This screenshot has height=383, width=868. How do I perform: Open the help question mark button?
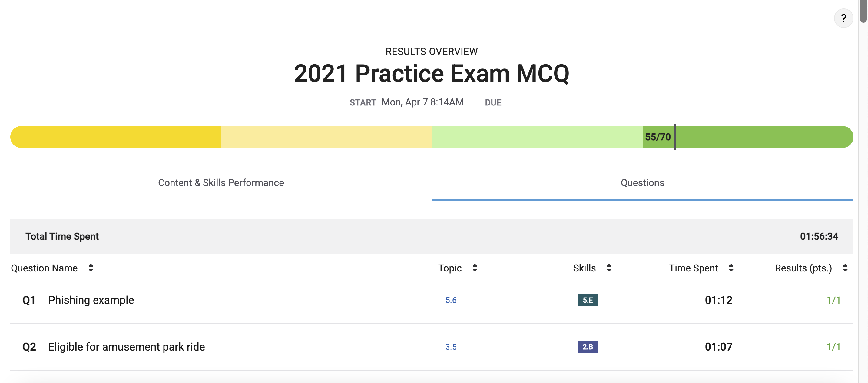(843, 18)
